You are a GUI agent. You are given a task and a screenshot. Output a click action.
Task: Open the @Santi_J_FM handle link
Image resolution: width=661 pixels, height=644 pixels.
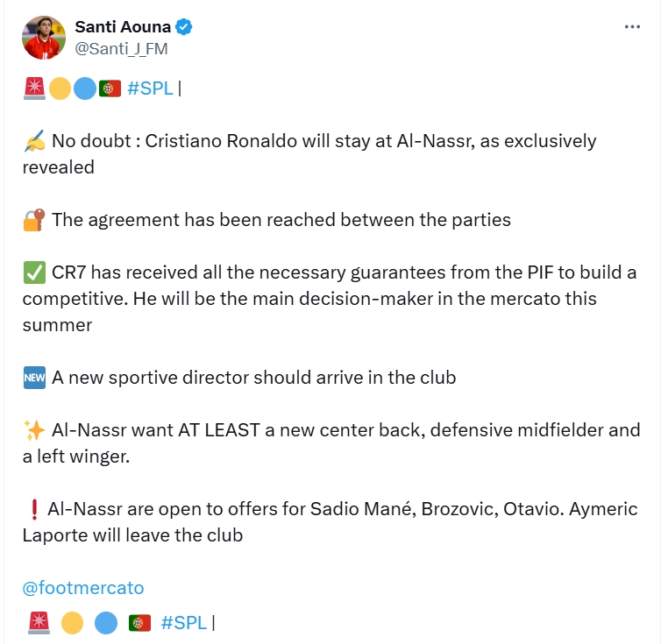121,48
